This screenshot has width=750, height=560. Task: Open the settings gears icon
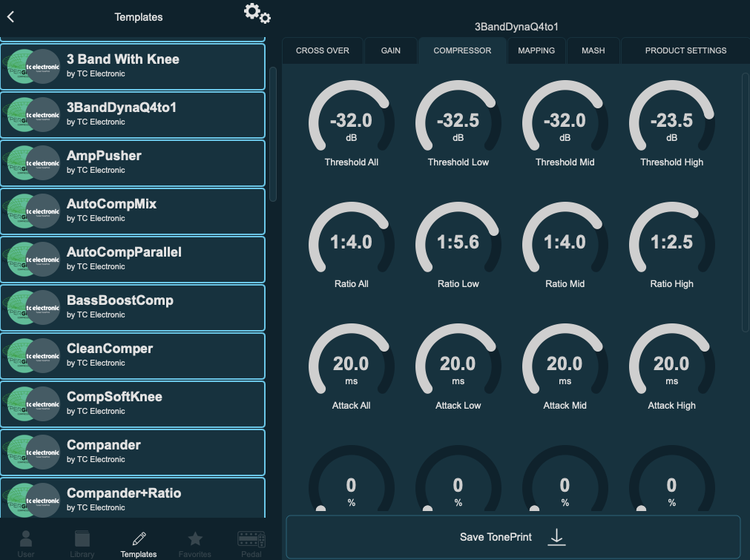point(257,13)
